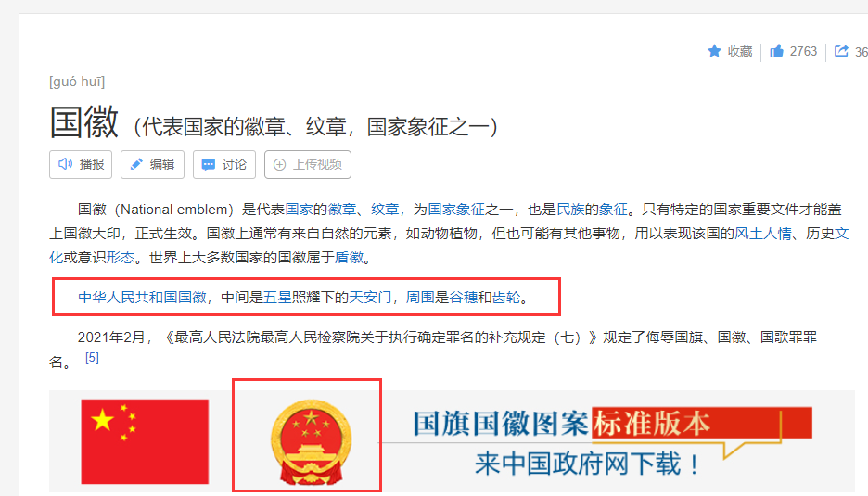Screen dimensions: 868x496
Task: Click the share arrow icon
Action: point(841,51)
